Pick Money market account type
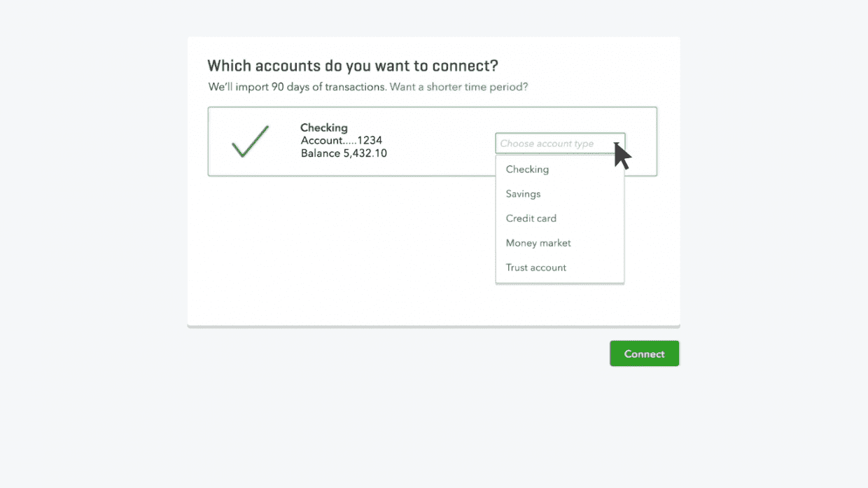868x488 pixels. (x=538, y=243)
